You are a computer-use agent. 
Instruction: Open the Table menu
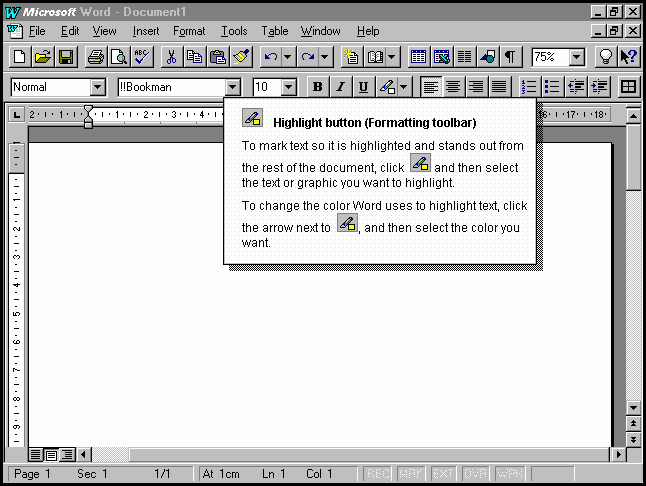tap(275, 31)
